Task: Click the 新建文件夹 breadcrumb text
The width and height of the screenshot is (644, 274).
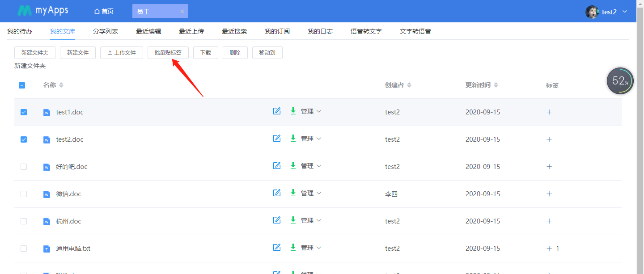Action: point(30,66)
